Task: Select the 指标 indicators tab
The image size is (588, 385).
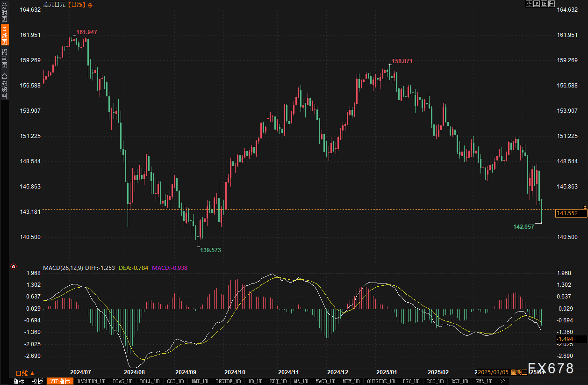Action: [x=19, y=381]
